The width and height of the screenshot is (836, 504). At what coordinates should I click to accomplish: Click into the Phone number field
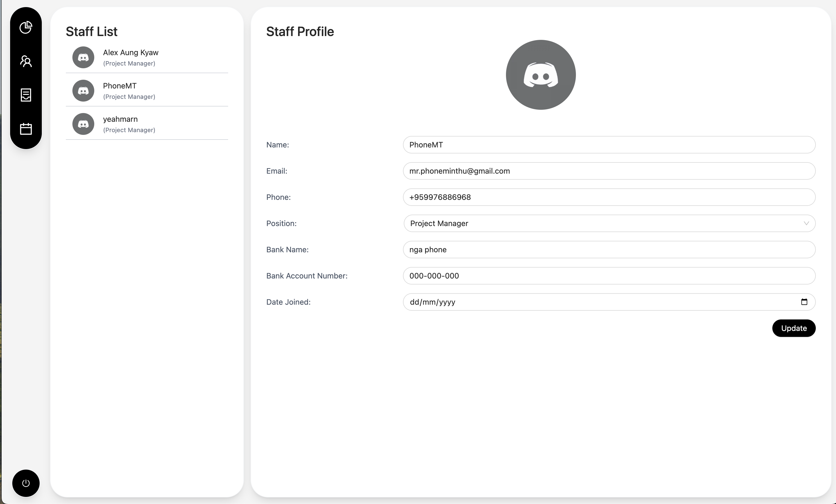(x=609, y=197)
